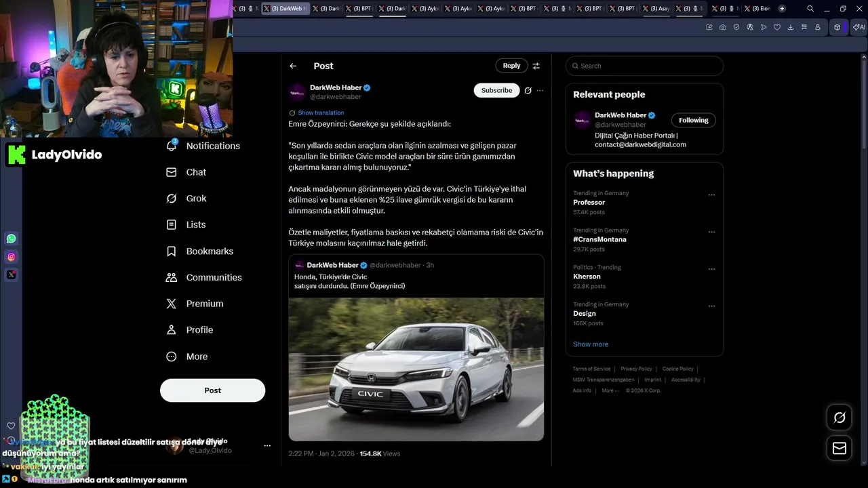Open the Kherson trending topic
The image size is (868, 488).
(x=587, y=277)
